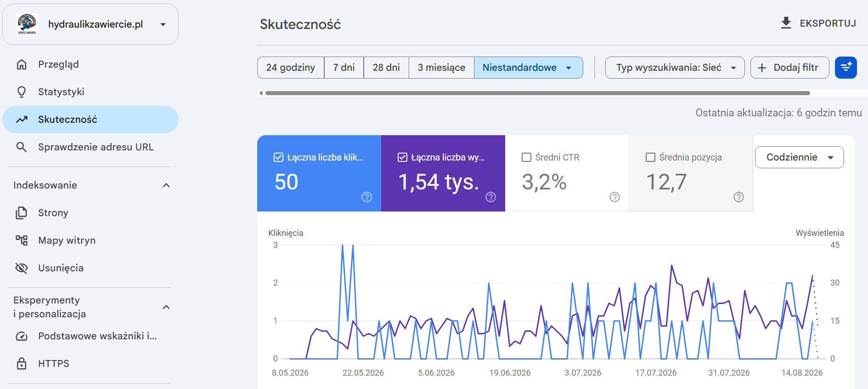Screen dimensions: 868x389
Task: Click the export download icon
Action: pos(786,23)
